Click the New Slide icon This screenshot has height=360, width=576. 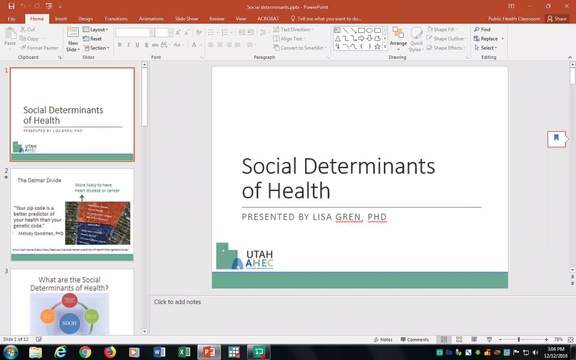(73, 32)
